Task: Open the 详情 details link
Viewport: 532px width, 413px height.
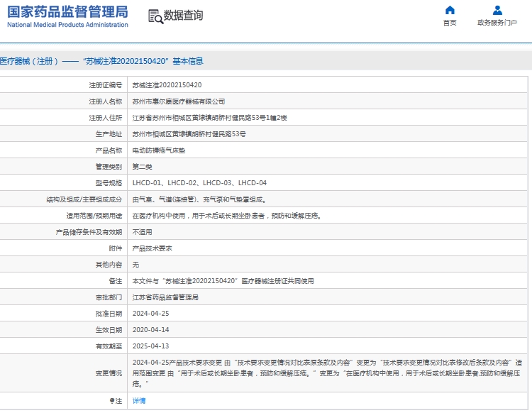Action: pyautogui.click(x=139, y=401)
